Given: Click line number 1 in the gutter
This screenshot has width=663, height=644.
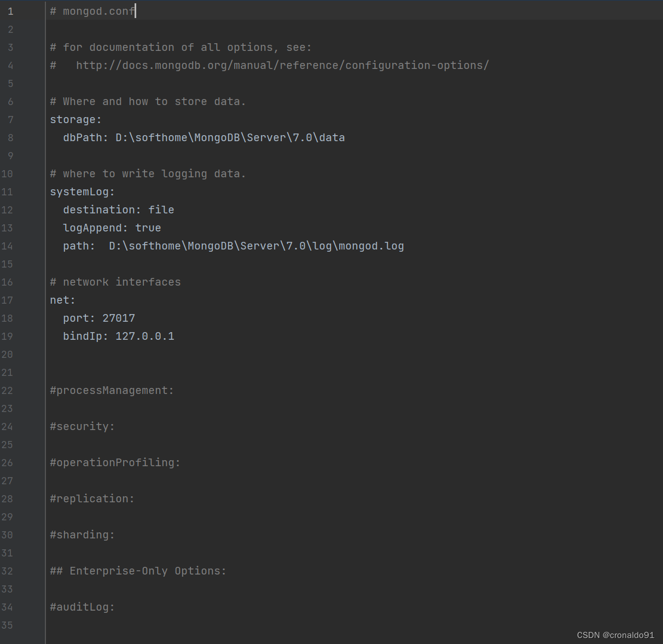Looking at the screenshot, I should (10, 11).
